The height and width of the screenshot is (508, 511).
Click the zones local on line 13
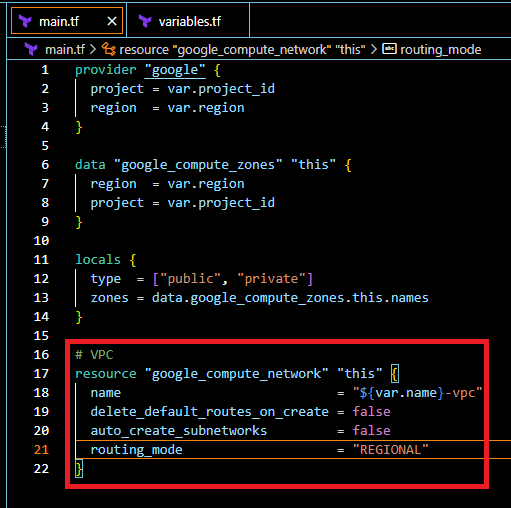click(x=109, y=298)
